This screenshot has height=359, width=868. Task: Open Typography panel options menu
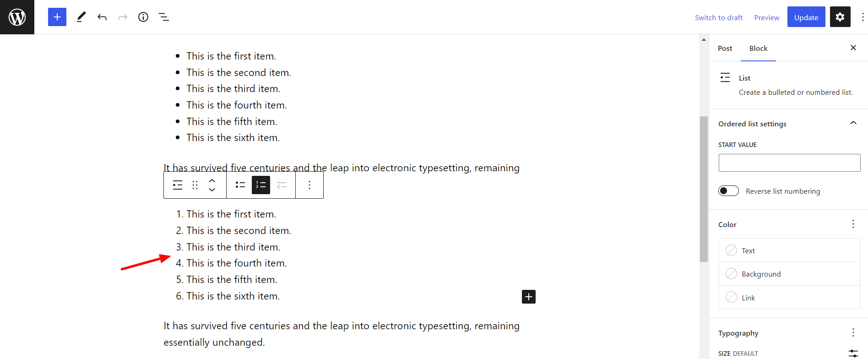(853, 332)
